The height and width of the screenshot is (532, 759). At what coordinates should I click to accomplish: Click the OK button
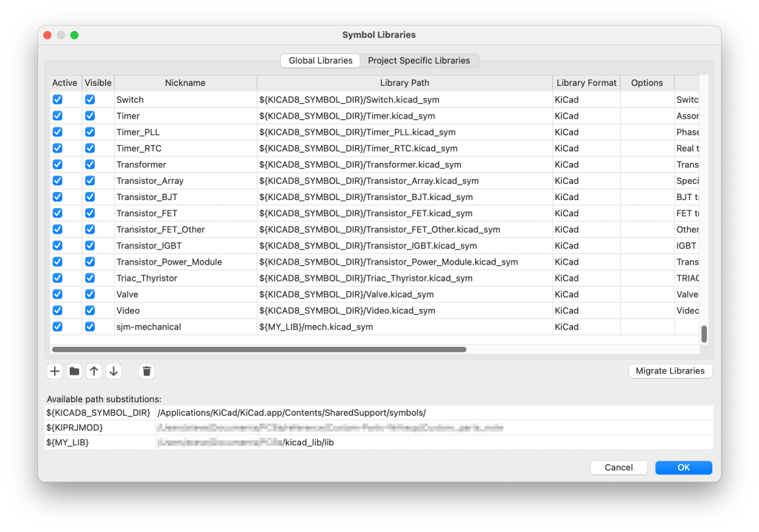[683, 468]
